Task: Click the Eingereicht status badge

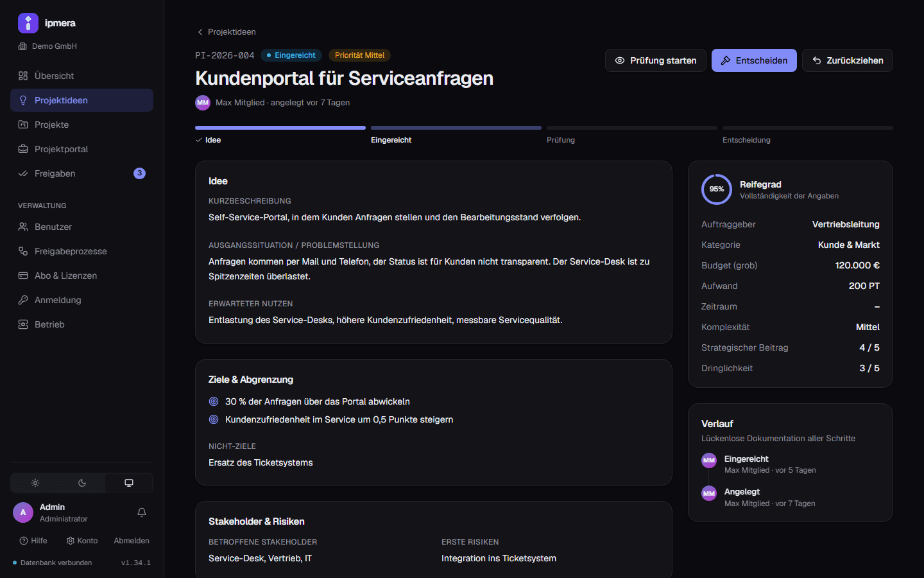Action: tap(291, 55)
